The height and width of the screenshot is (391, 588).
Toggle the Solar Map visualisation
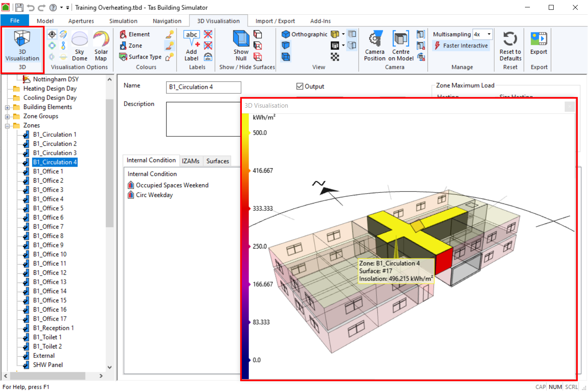(x=101, y=46)
